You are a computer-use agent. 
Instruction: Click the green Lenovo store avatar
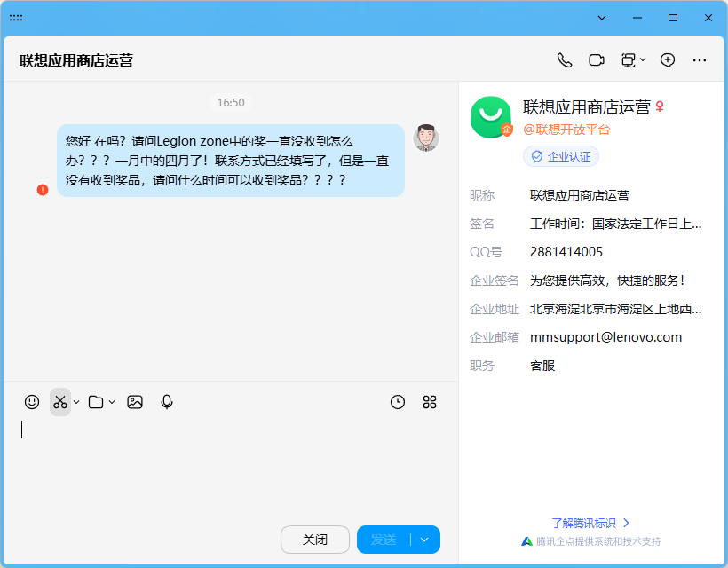tap(491, 117)
